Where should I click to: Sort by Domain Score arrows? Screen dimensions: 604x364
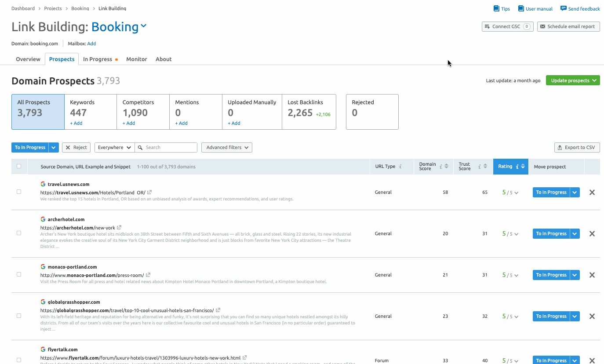[446, 166]
